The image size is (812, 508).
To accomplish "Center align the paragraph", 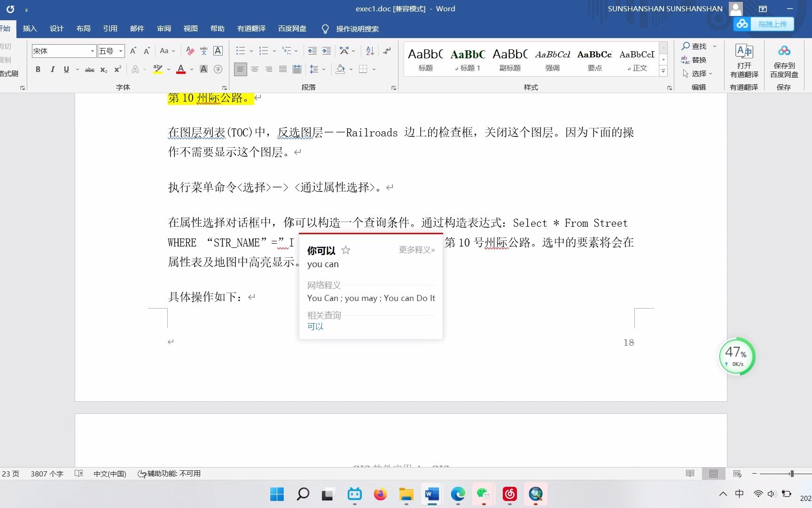I will point(255,69).
